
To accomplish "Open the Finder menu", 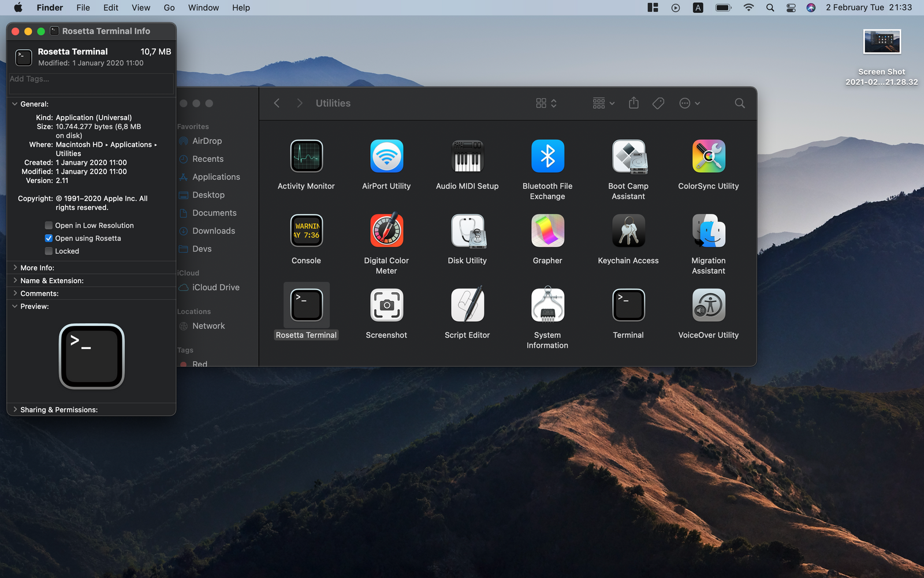I will (x=50, y=8).
